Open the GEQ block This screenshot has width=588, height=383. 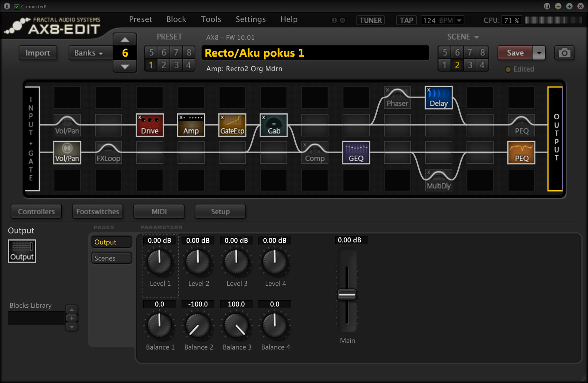(x=356, y=153)
